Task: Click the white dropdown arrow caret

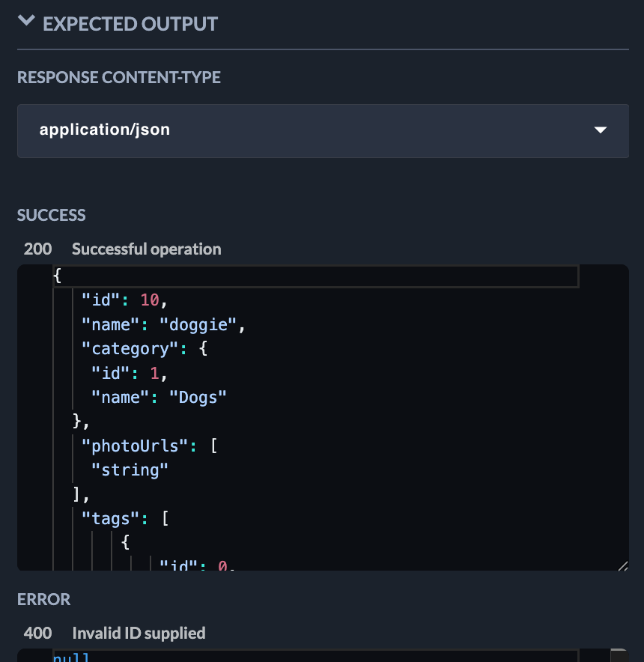Action: pos(600,130)
